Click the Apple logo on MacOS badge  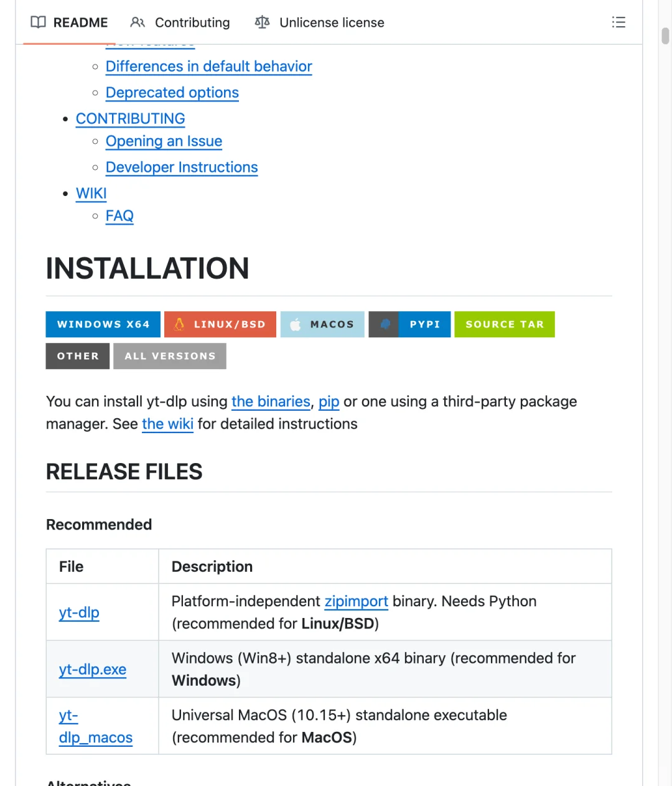click(x=296, y=324)
